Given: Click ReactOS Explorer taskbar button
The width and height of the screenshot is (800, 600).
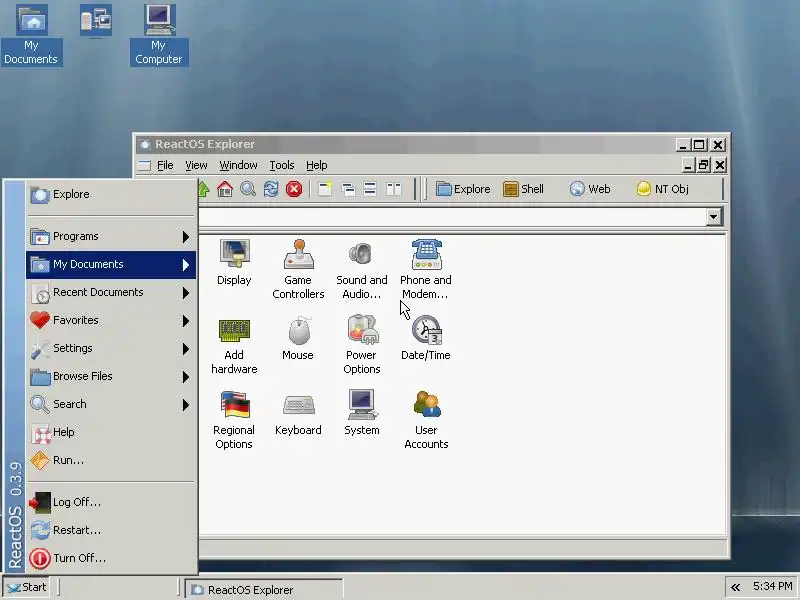Looking at the screenshot, I should pyautogui.click(x=263, y=590).
